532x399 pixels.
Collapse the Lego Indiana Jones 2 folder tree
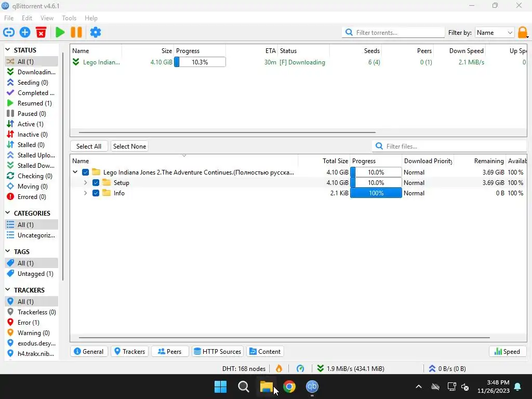[75, 172]
